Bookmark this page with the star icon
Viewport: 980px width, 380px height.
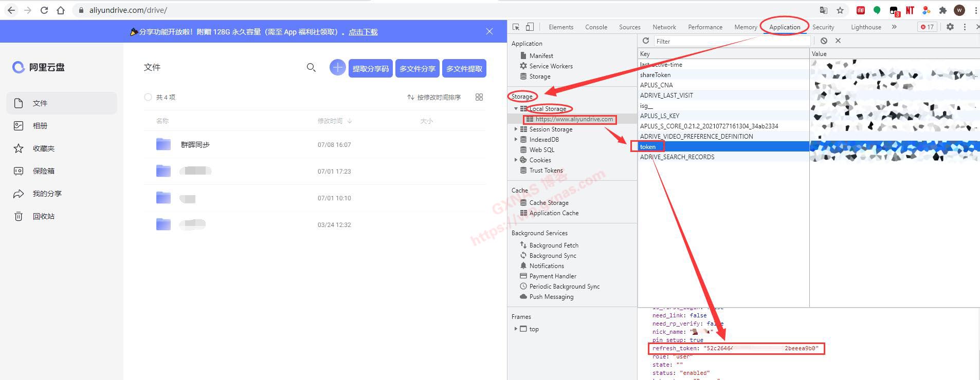(840, 10)
